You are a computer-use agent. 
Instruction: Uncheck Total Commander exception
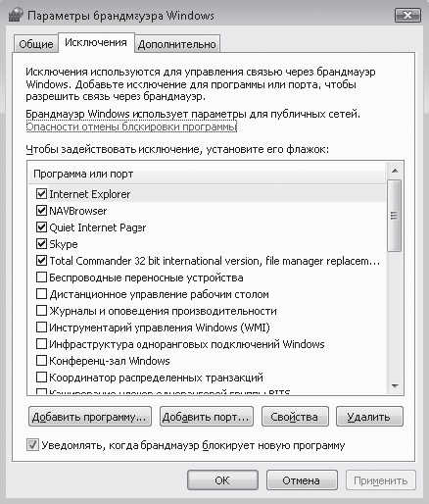pos(41,261)
